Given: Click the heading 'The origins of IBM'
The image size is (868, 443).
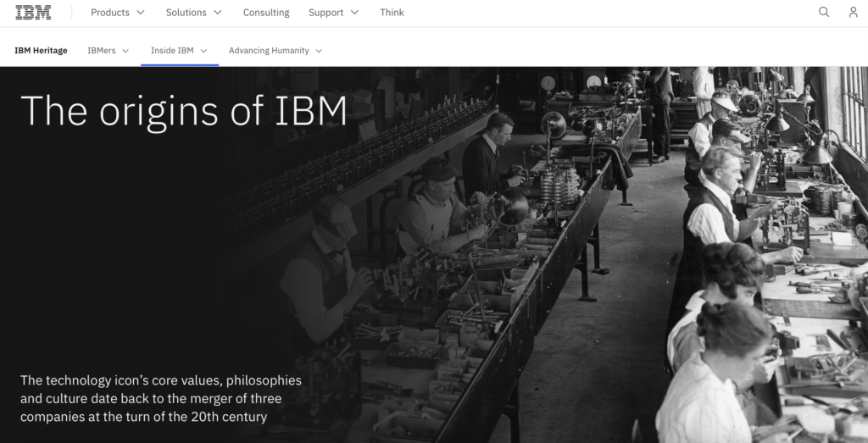Looking at the screenshot, I should pos(184,111).
